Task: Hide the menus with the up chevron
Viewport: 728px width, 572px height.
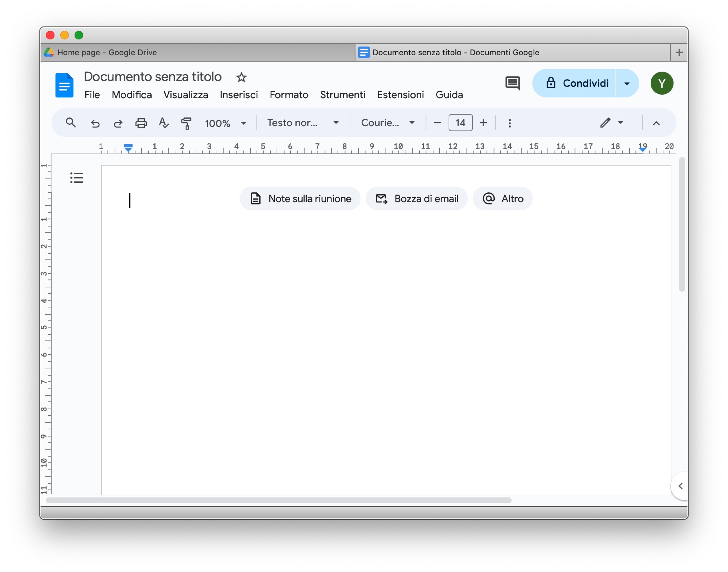Action: (656, 123)
